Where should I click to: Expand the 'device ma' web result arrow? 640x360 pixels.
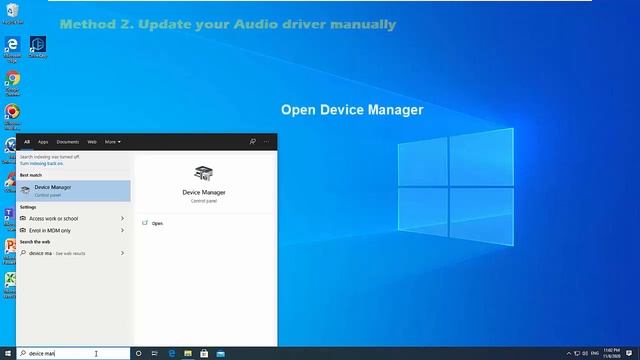coord(122,253)
